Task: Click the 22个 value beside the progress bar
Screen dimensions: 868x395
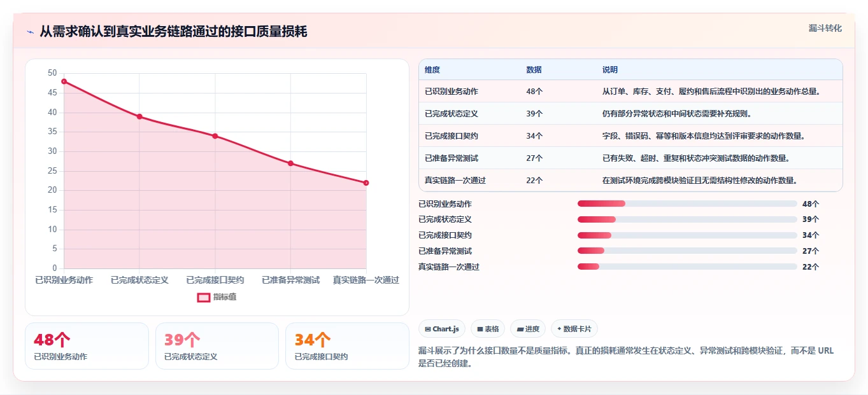Action: (811, 267)
